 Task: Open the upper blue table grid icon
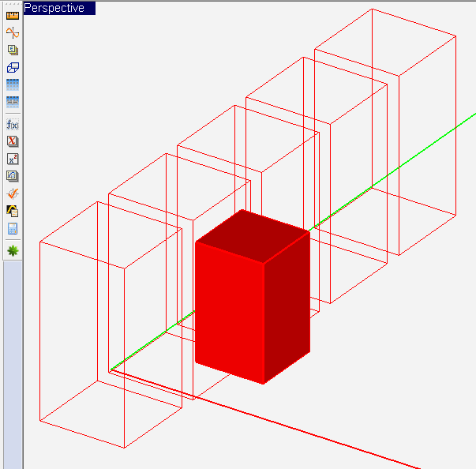click(13, 84)
